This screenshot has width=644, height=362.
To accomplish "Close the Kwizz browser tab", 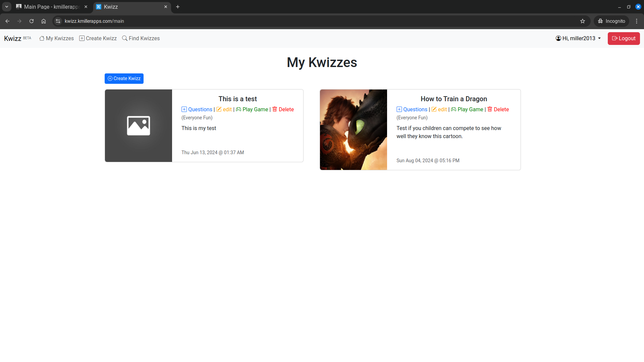I will 166,7.
